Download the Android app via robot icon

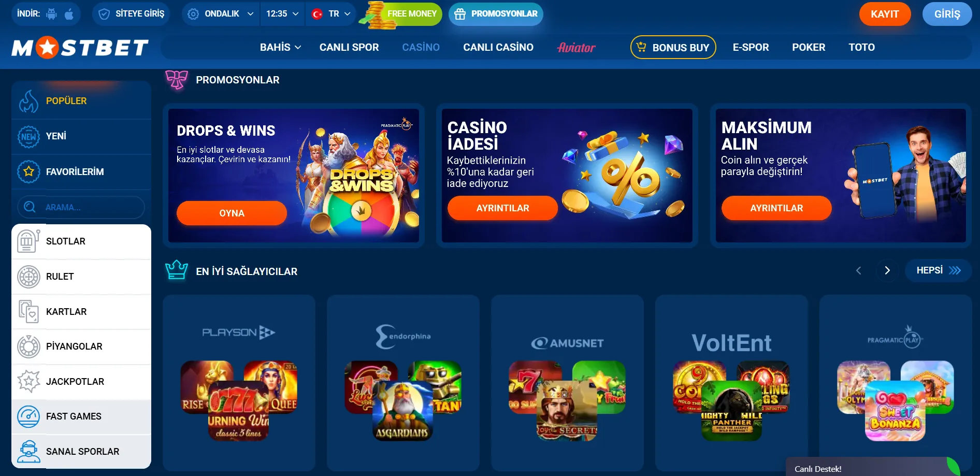(51, 14)
